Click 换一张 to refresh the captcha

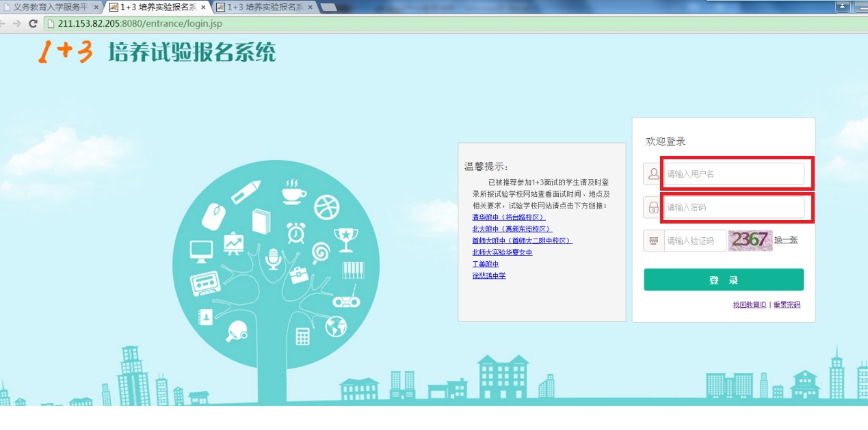[x=786, y=240]
